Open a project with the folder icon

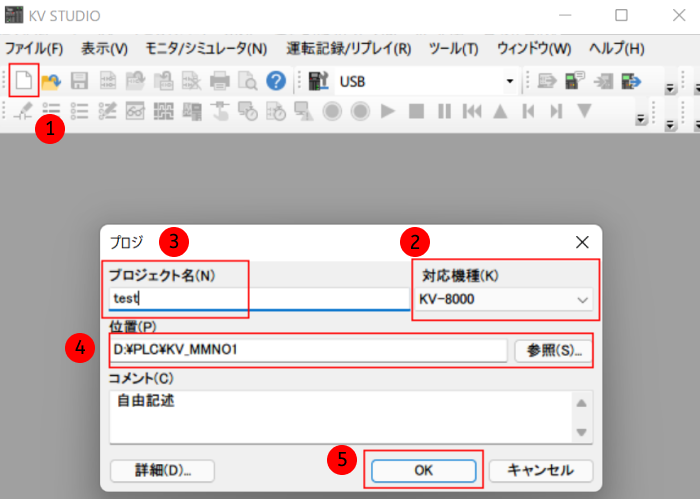pos(51,81)
